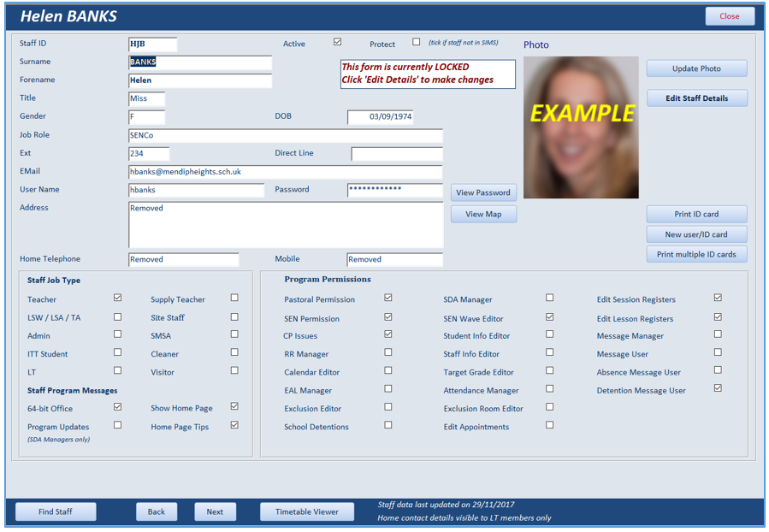
Task: Focus the EMail address field
Action: click(x=286, y=172)
